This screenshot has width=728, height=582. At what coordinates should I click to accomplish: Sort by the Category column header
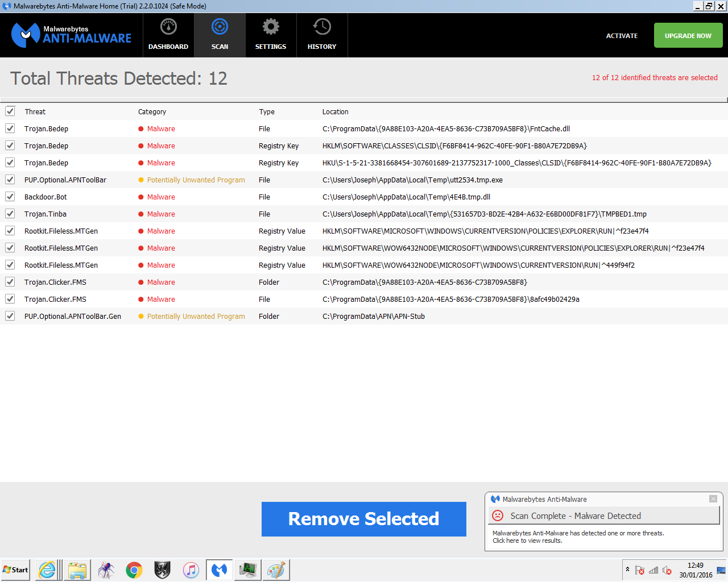[152, 112]
